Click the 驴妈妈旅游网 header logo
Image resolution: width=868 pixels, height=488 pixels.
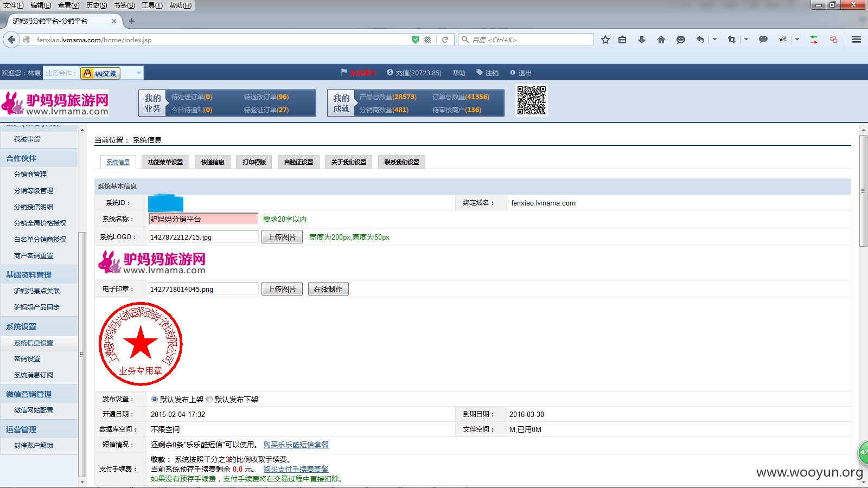pos(55,103)
